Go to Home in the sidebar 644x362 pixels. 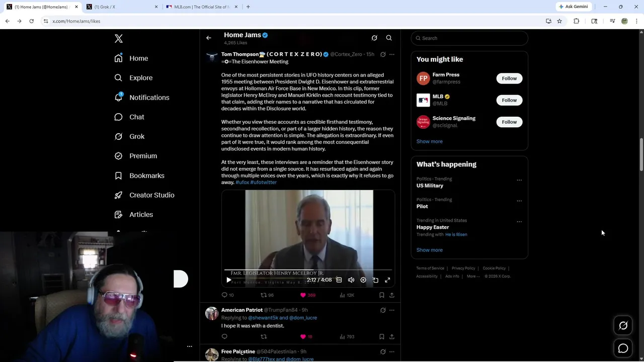[131, 58]
